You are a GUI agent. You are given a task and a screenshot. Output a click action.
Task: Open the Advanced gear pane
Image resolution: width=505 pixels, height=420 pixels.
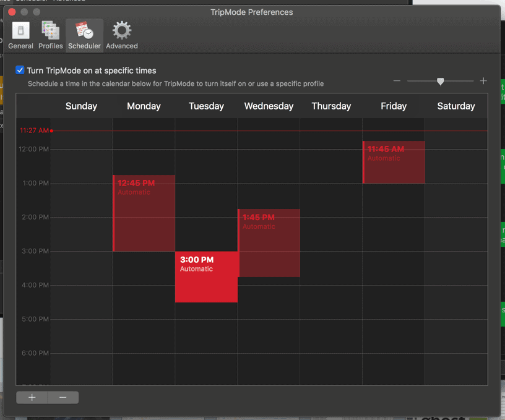(x=122, y=35)
